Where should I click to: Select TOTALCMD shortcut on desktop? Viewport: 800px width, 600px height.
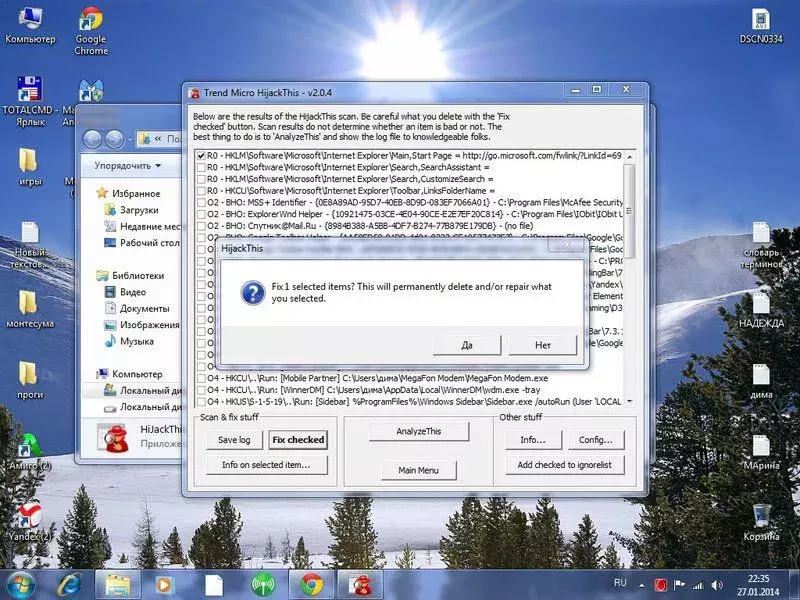point(29,101)
